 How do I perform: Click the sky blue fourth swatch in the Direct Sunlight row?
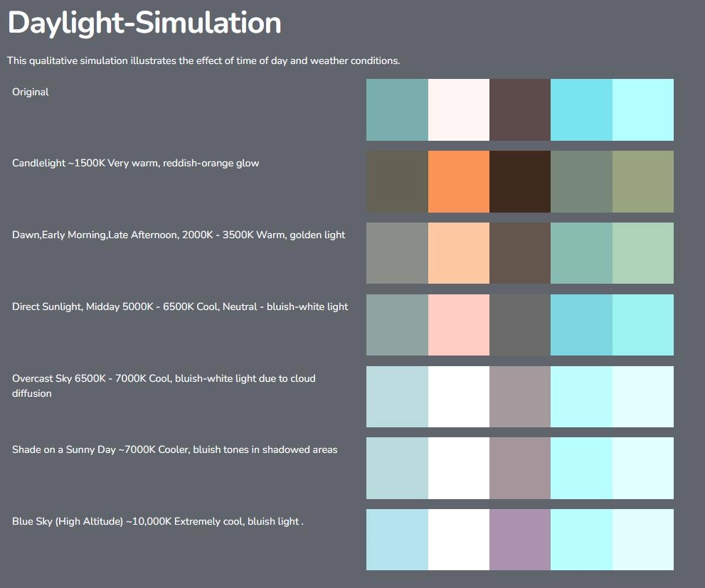pyautogui.click(x=581, y=325)
